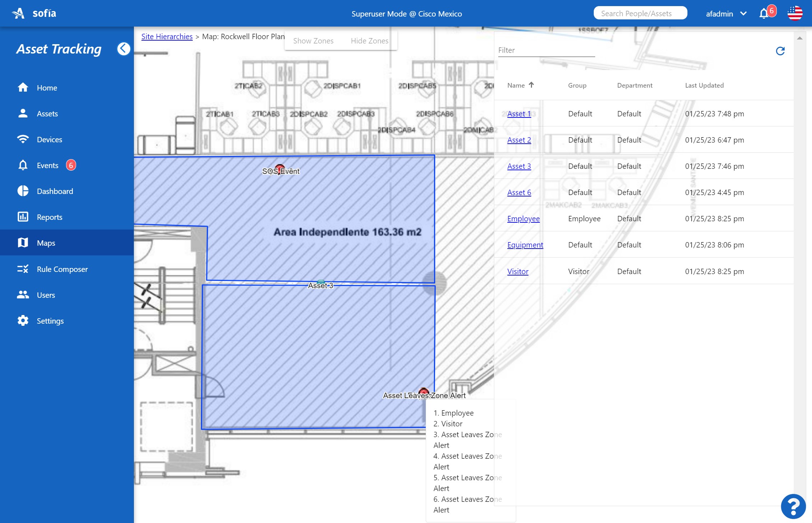Open the Site Hierarchies breadcrumb link

(x=167, y=37)
